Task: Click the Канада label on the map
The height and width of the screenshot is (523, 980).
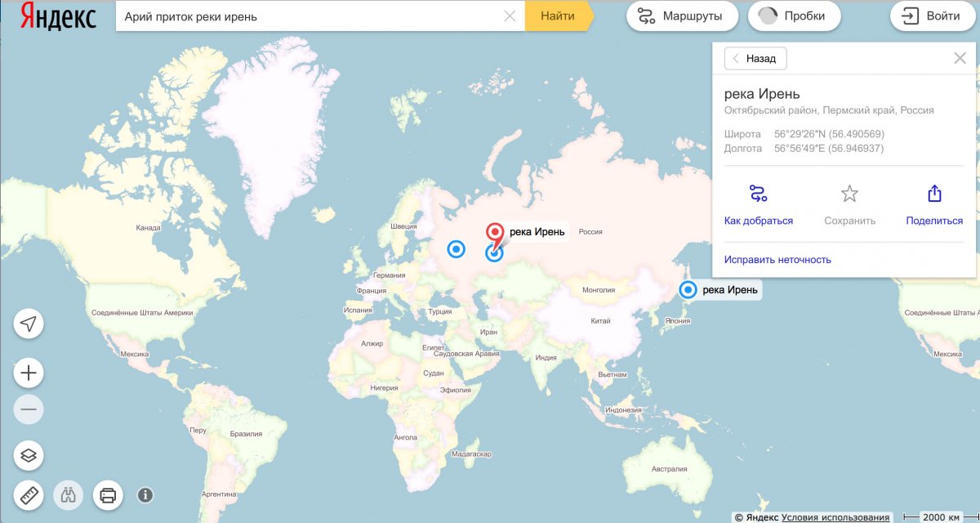Action: pyautogui.click(x=149, y=228)
